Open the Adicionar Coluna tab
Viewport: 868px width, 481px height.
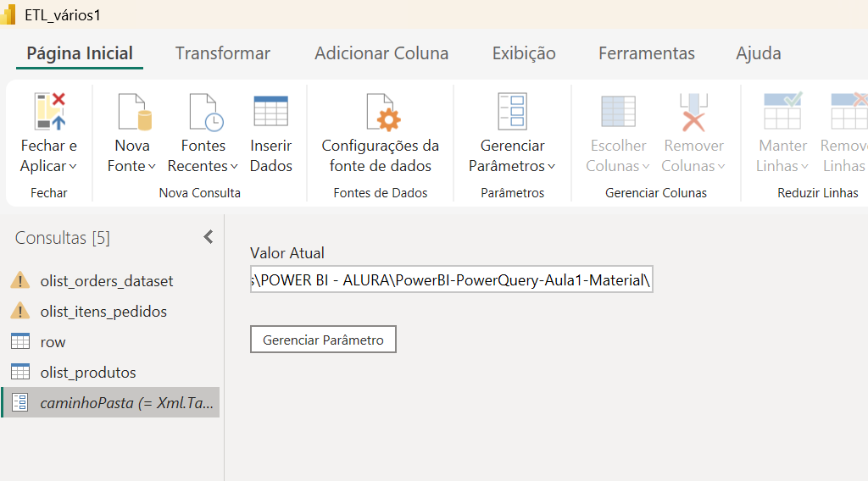tap(381, 53)
